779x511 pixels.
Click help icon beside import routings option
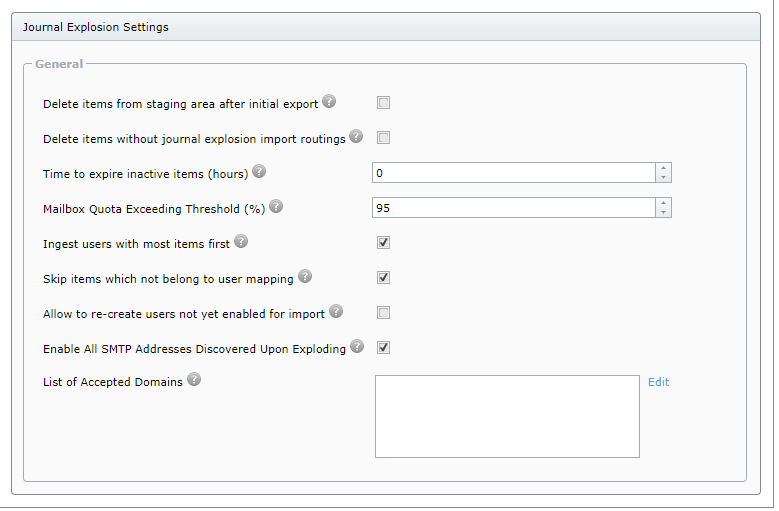click(356, 137)
